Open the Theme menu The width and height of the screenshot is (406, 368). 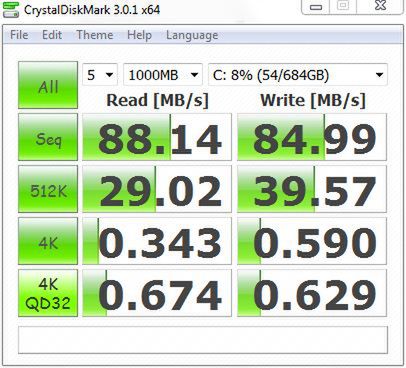(95, 35)
